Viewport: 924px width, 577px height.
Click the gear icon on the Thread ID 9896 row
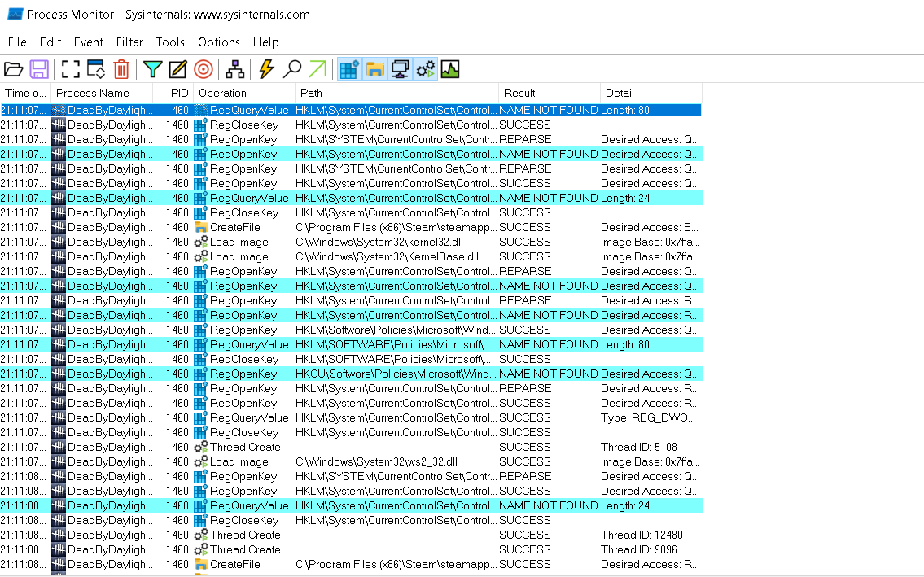(x=201, y=550)
